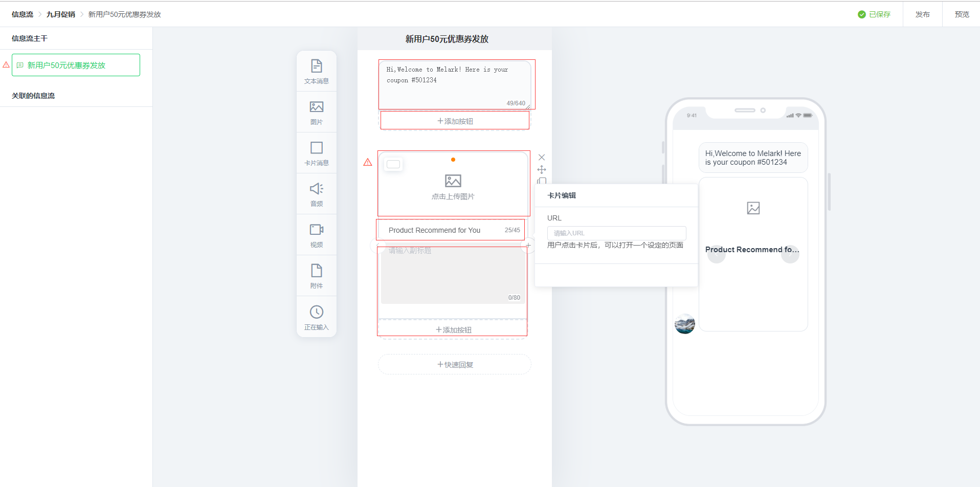Click the 预览 preview button
The height and width of the screenshot is (487, 980).
tap(962, 14)
